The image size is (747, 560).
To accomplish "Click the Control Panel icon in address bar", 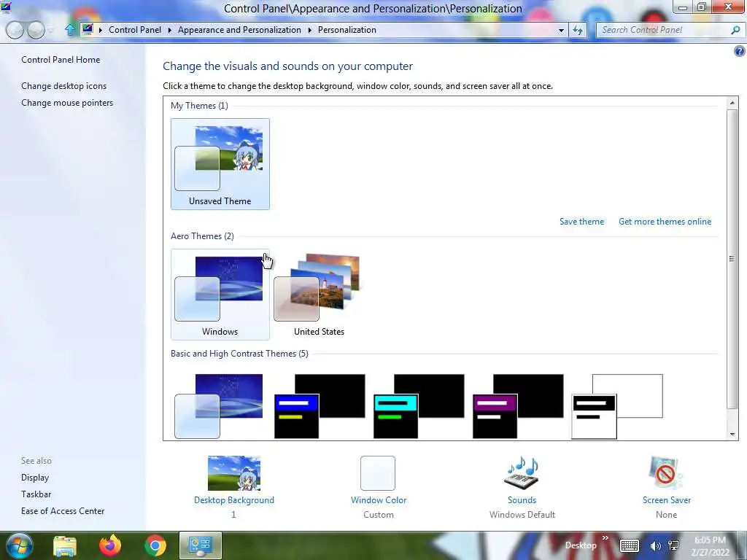I will pyautogui.click(x=88, y=29).
